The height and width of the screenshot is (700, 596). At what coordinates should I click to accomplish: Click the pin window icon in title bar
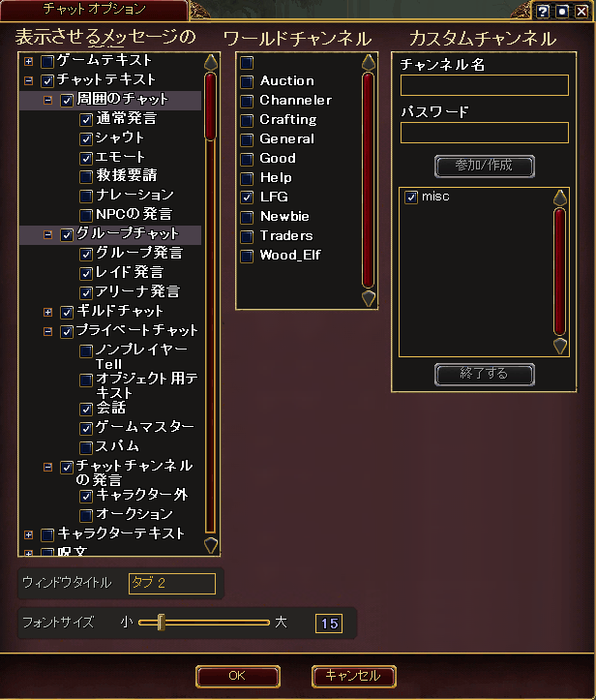point(562,11)
